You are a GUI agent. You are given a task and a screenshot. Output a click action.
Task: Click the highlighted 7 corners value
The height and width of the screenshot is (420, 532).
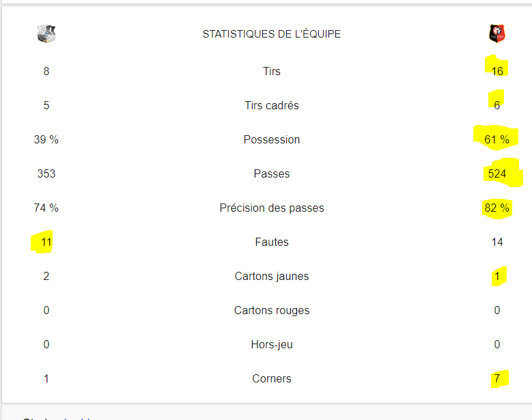[497, 378]
